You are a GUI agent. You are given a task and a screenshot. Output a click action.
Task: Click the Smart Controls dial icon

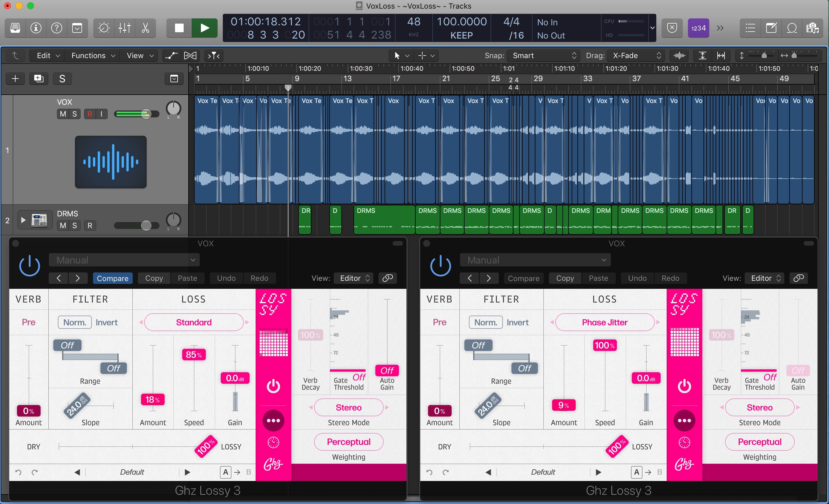point(104,28)
